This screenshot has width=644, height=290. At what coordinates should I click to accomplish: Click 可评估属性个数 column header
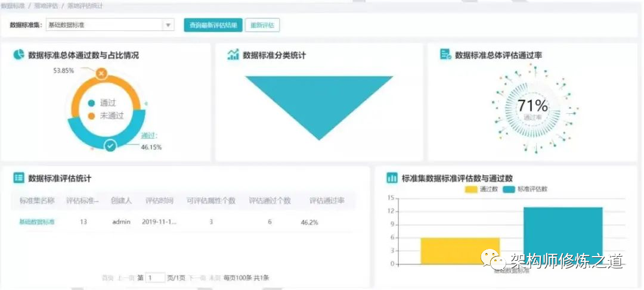(211, 201)
